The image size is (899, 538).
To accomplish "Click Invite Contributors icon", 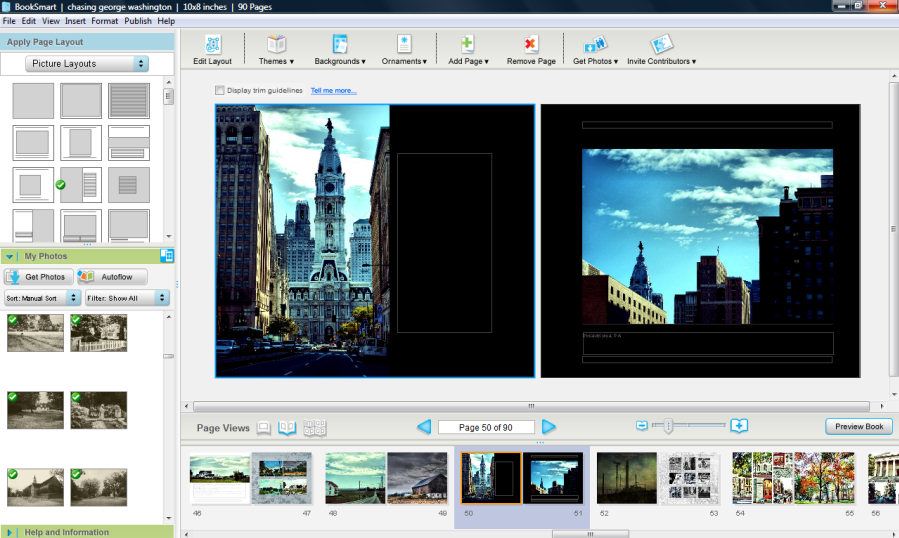I will pyautogui.click(x=661, y=45).
